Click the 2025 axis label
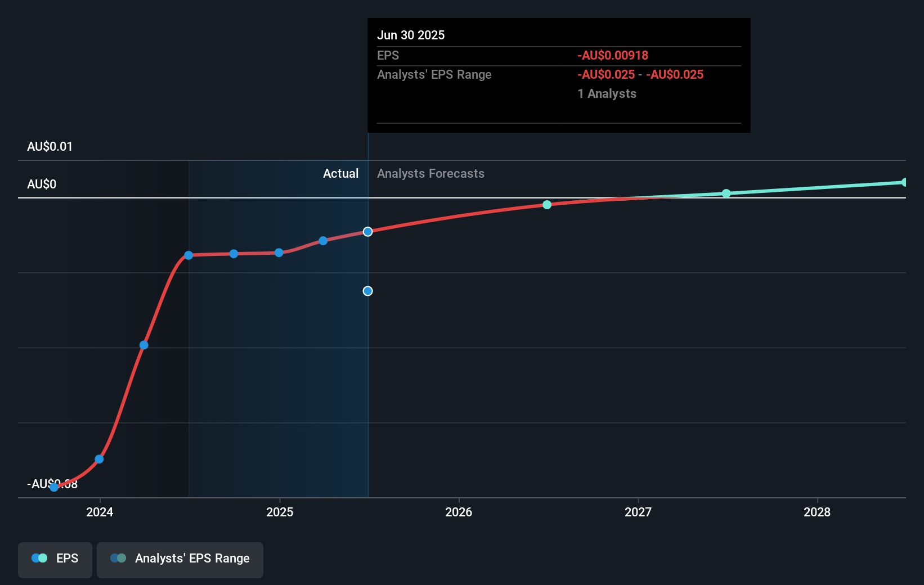 coord(280,512)
